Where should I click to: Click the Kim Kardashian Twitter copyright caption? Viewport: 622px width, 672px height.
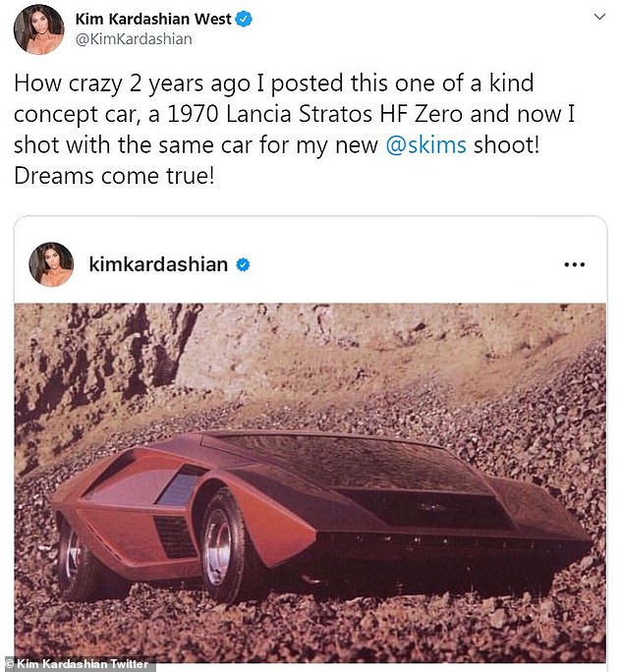point(78,664)
